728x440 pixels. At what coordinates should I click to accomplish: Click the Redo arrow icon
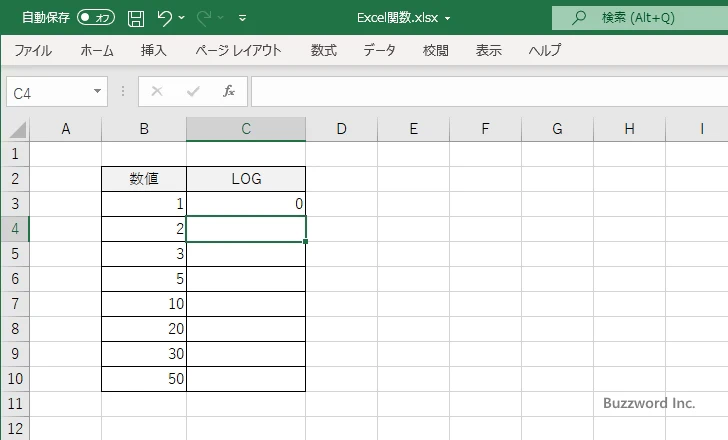click(203, 18)
